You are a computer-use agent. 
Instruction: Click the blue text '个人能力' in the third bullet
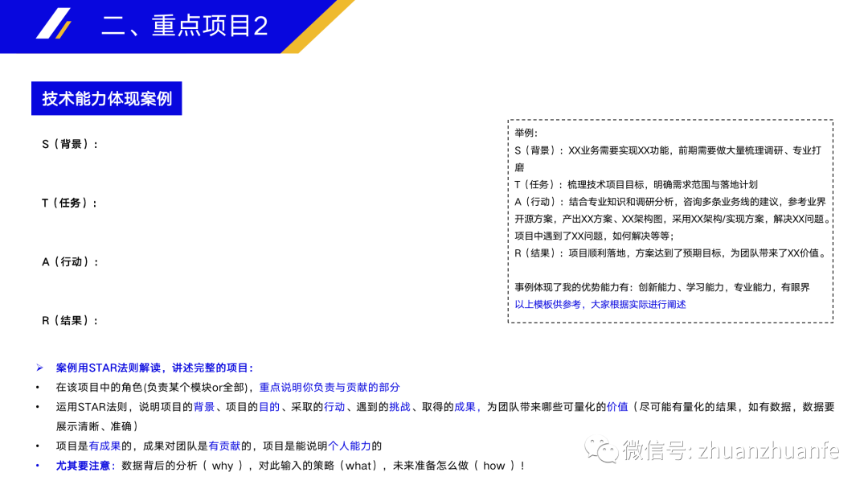(350, 446)
